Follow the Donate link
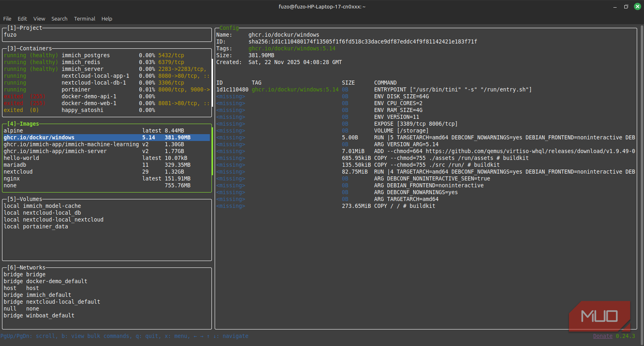 [x=603, y=336]
